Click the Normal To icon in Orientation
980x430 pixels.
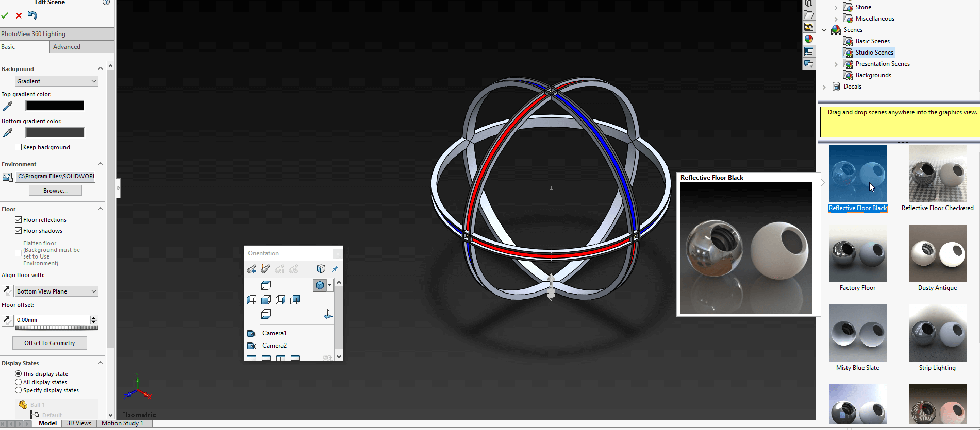(x=328, y=314)
